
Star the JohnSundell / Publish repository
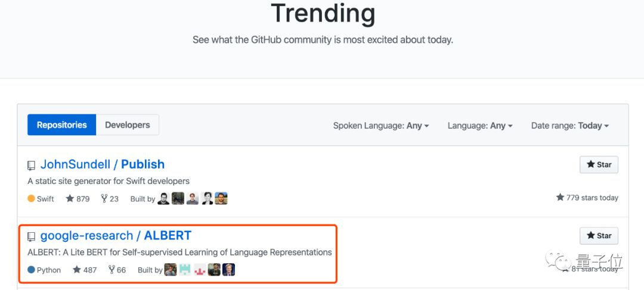coord(599,164)
